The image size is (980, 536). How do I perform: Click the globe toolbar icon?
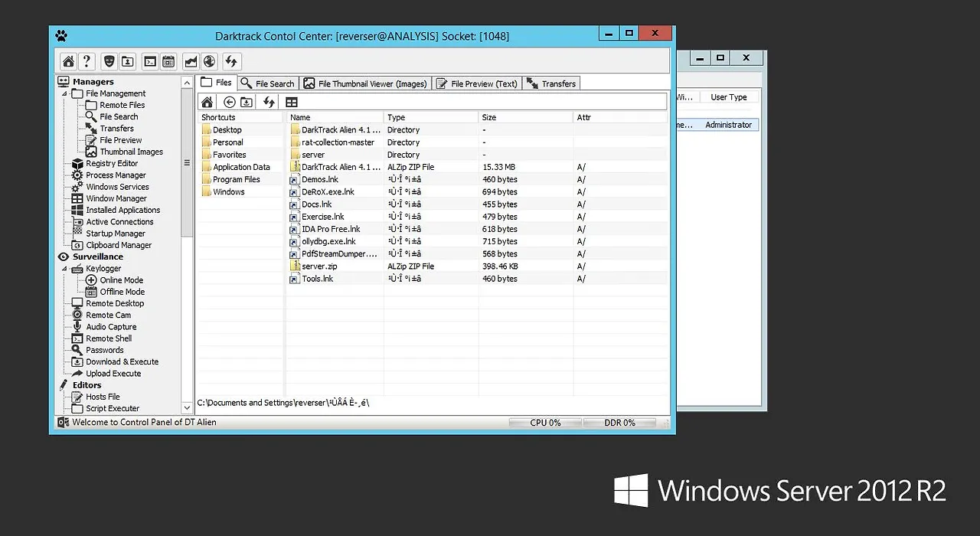point(209,61)
